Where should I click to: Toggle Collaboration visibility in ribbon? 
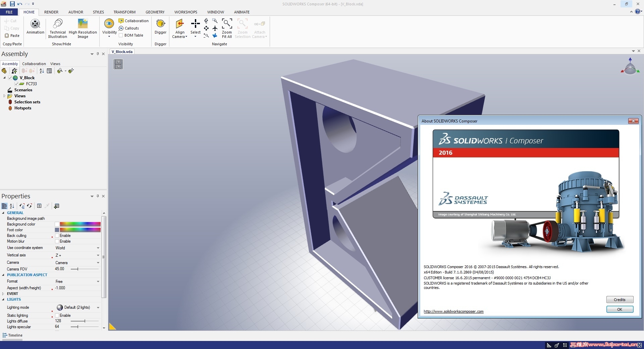tap(133, 21)
